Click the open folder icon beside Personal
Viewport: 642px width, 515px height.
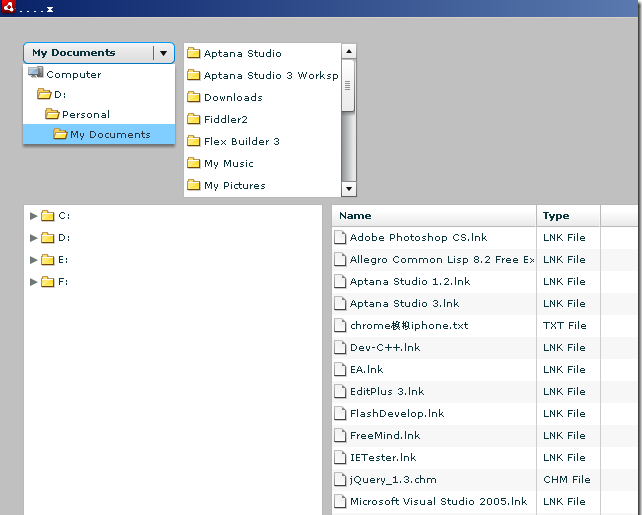tap(52, 113)
